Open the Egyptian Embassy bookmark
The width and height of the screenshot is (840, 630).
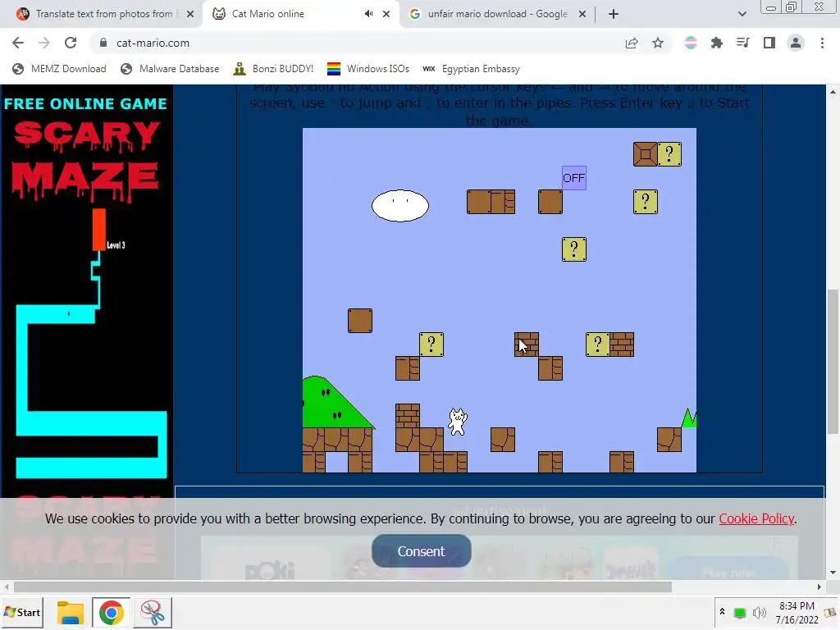[x=471, y=69]
